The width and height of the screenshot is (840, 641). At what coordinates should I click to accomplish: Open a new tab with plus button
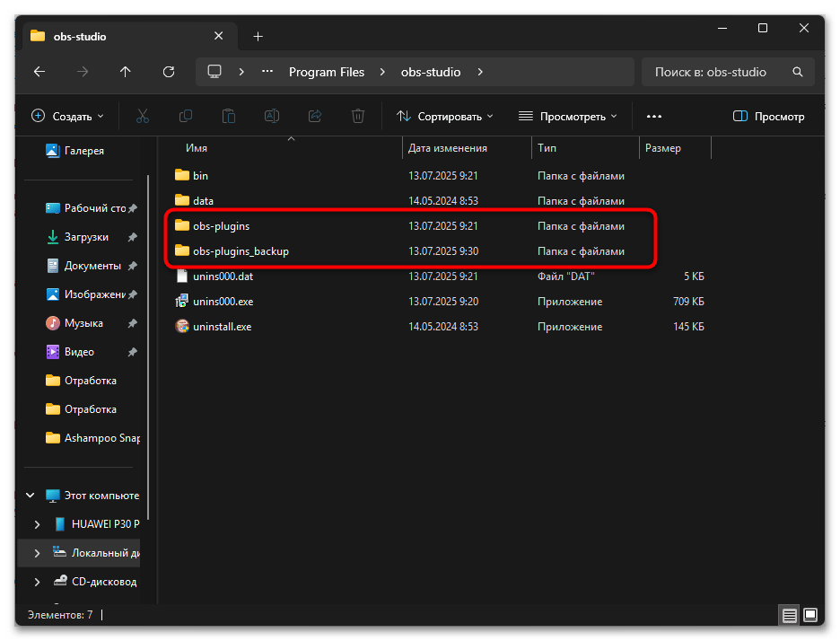[x=258, y=36]
